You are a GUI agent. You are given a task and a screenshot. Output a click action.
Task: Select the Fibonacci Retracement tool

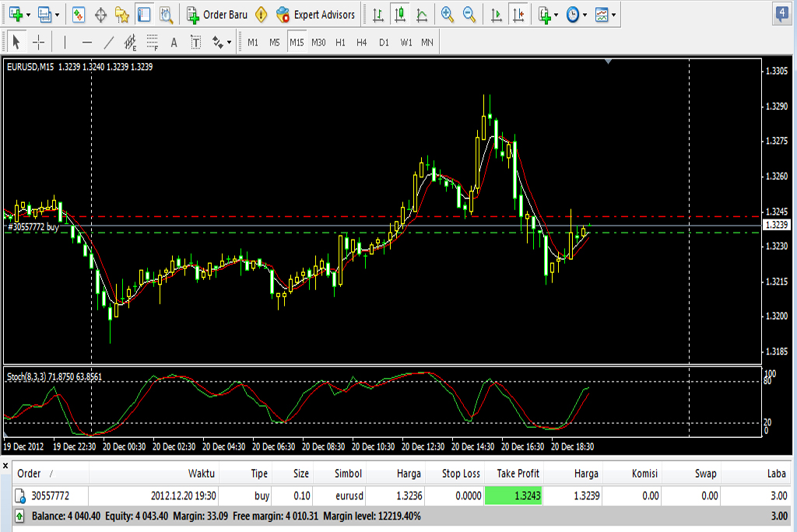point(153,42)
